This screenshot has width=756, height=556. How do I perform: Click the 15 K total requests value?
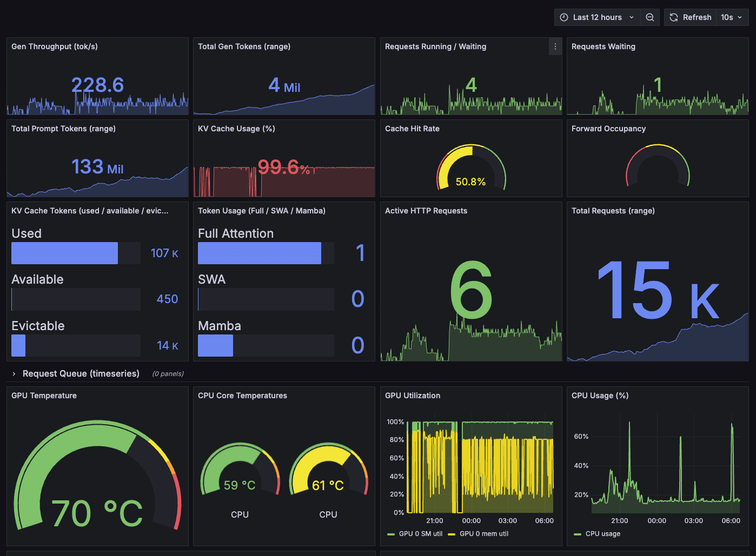658,290
